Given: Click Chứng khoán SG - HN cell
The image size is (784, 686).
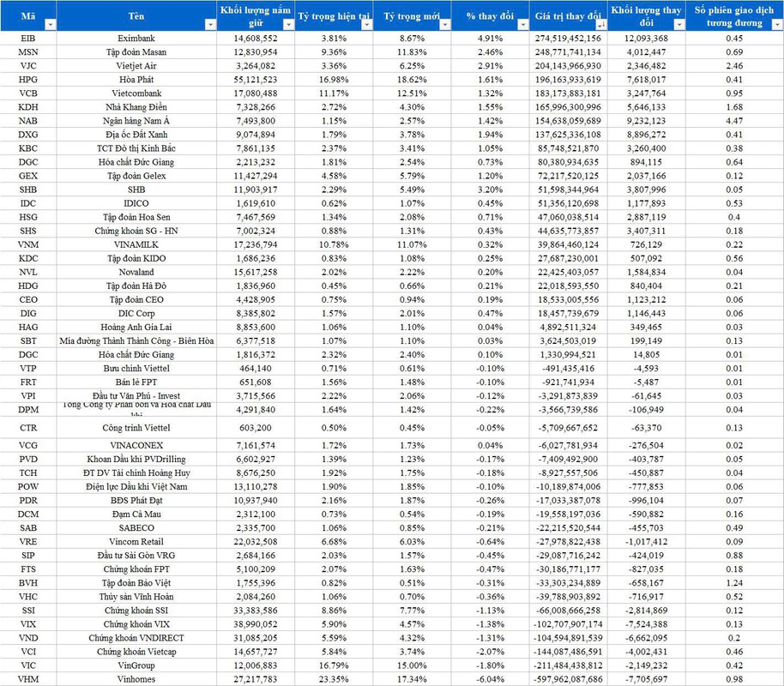Looking at the screenshot, I should click(136, 231).
